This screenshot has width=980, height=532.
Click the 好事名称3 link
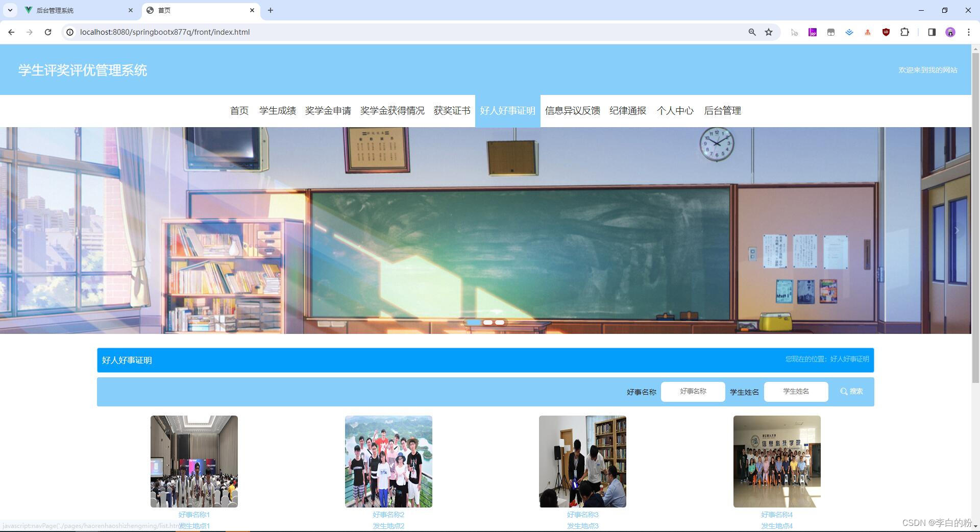coord(582,515)
